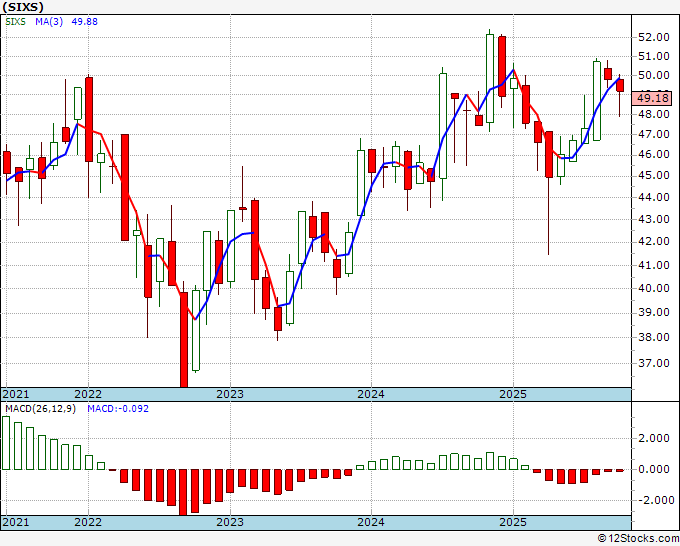
Task: Click 2023 on the price chart timeline
Action: tap(230, 394)
